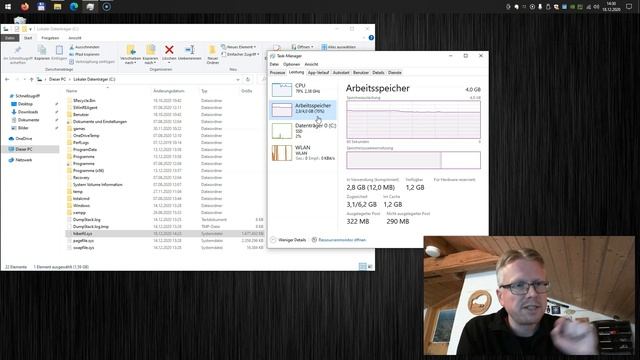640x360 pixels.
Task: Switch to Dienste tab
Action: click(x=394, y=73)
